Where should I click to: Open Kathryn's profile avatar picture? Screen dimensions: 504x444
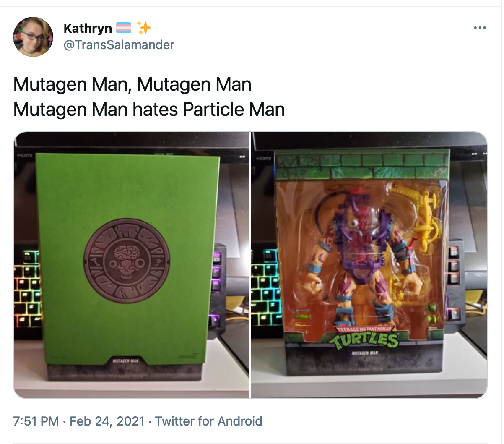[33, 37]
